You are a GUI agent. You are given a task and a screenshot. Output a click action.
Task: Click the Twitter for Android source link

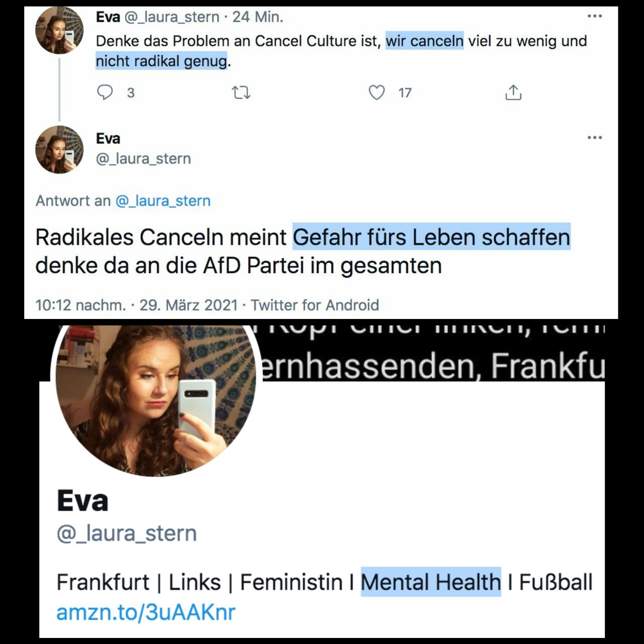[315, 305]
